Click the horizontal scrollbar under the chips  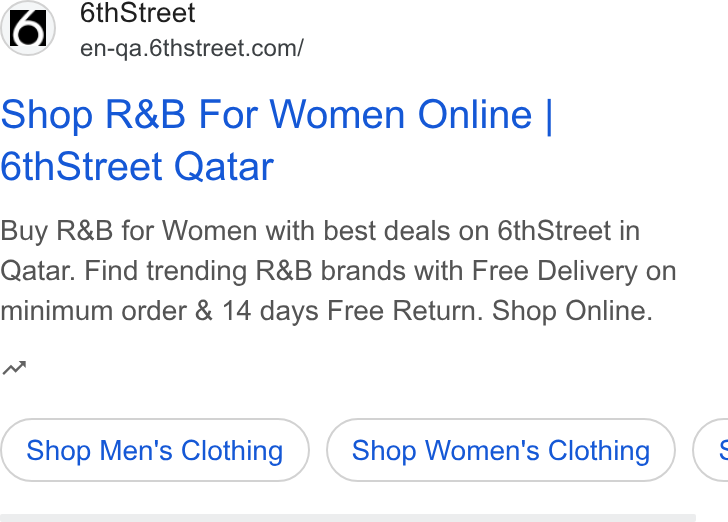(348, 518)
